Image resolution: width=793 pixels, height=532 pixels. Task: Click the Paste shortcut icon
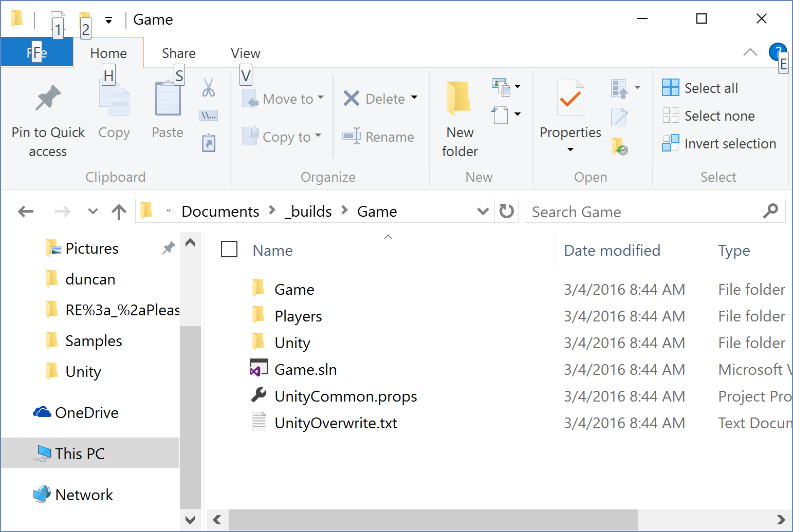point(209,143)
